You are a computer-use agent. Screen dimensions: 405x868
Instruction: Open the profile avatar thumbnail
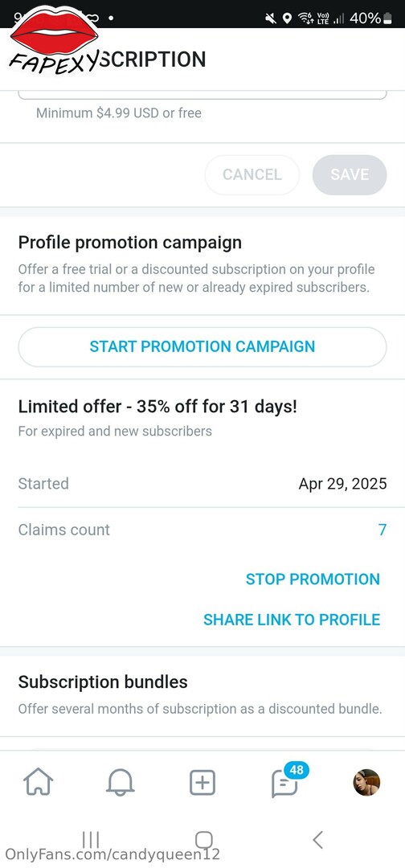(366, 782)
